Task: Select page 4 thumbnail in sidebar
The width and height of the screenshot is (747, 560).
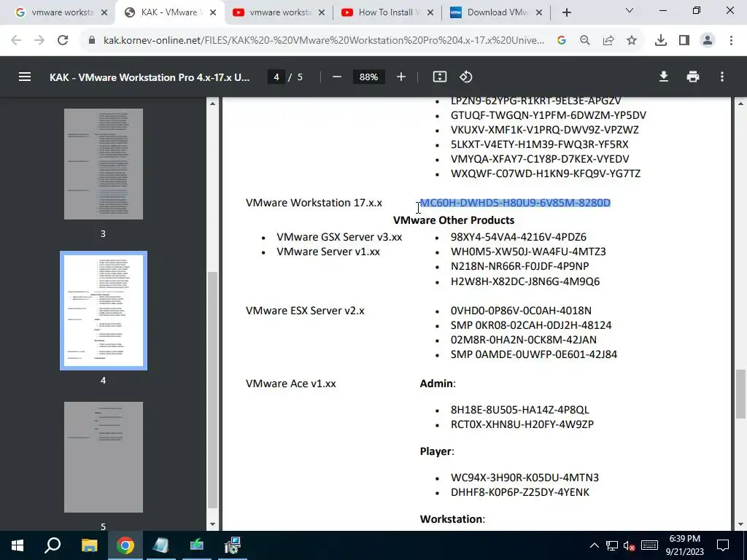Action: tap(104, 311)
